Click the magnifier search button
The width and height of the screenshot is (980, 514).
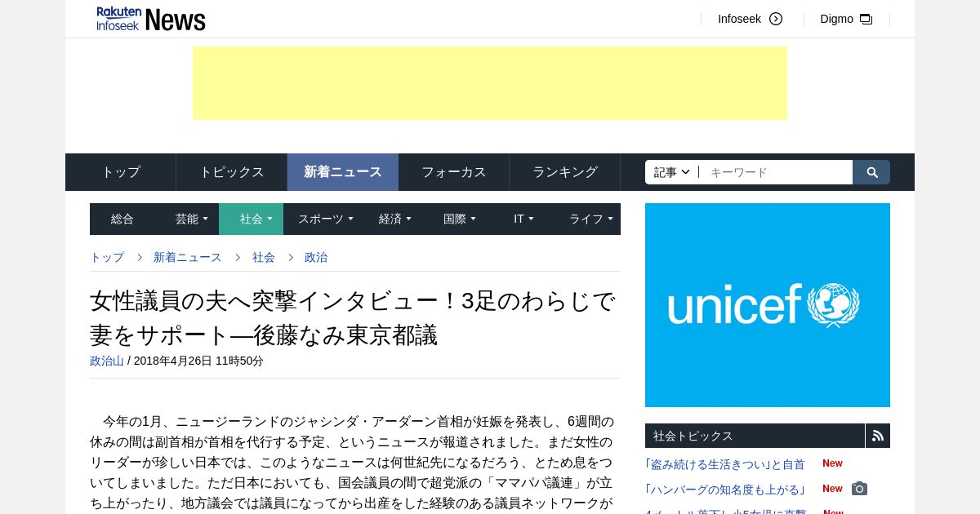(x=871, y=172)
